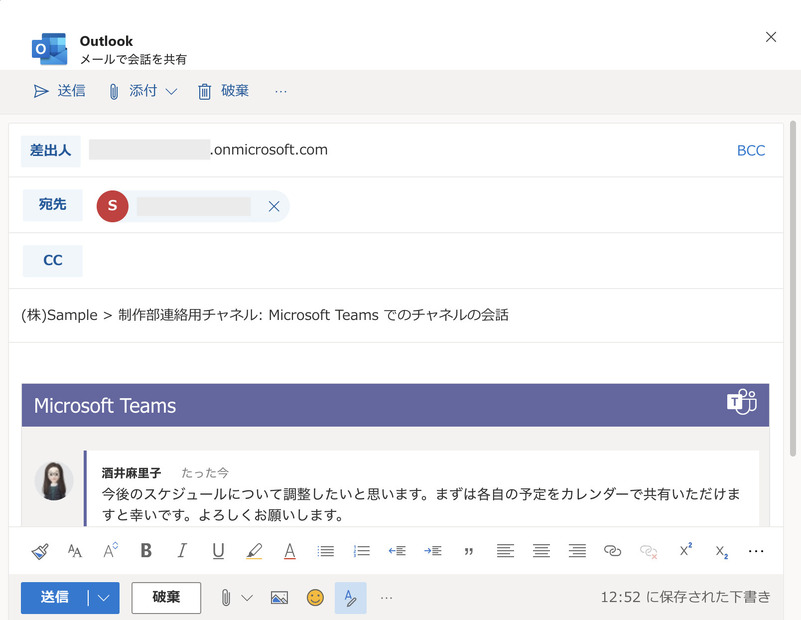Open the top toolbar more options ellipsis

[x=281, y=91]
